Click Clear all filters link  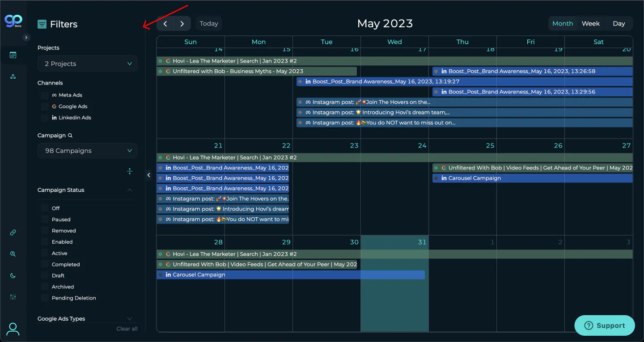tap(127, 329)
